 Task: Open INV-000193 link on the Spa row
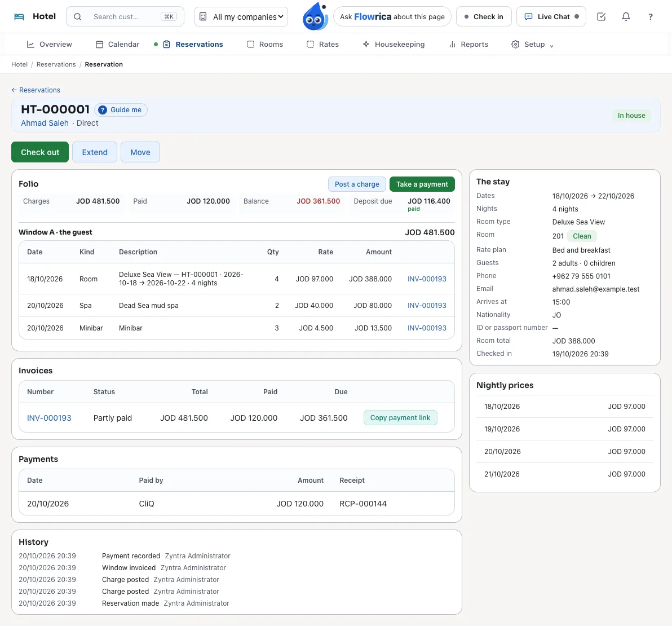click(x=427, y=306)
